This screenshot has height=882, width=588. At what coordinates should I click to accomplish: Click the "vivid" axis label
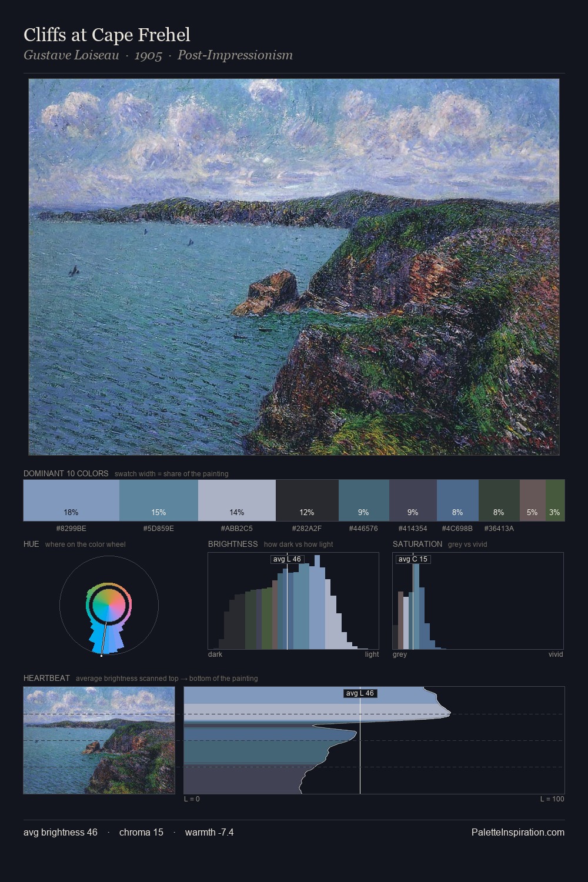coord(556,654)
